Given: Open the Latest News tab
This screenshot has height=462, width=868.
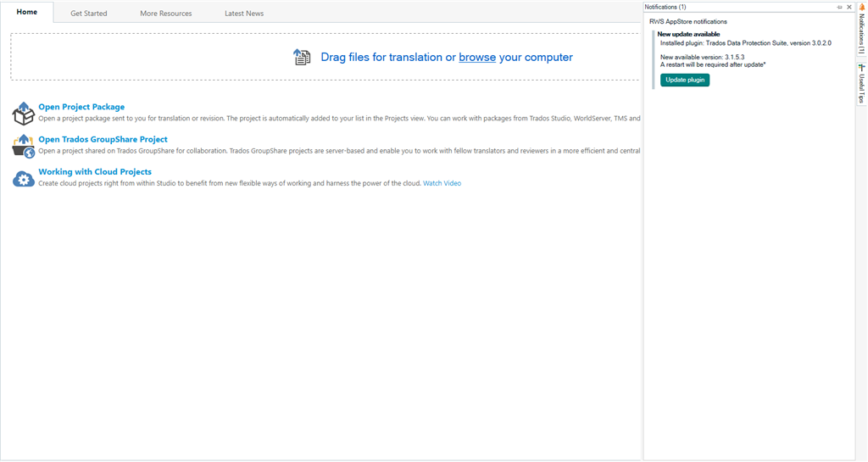Looking at the screenshot, I should [244, 14].
